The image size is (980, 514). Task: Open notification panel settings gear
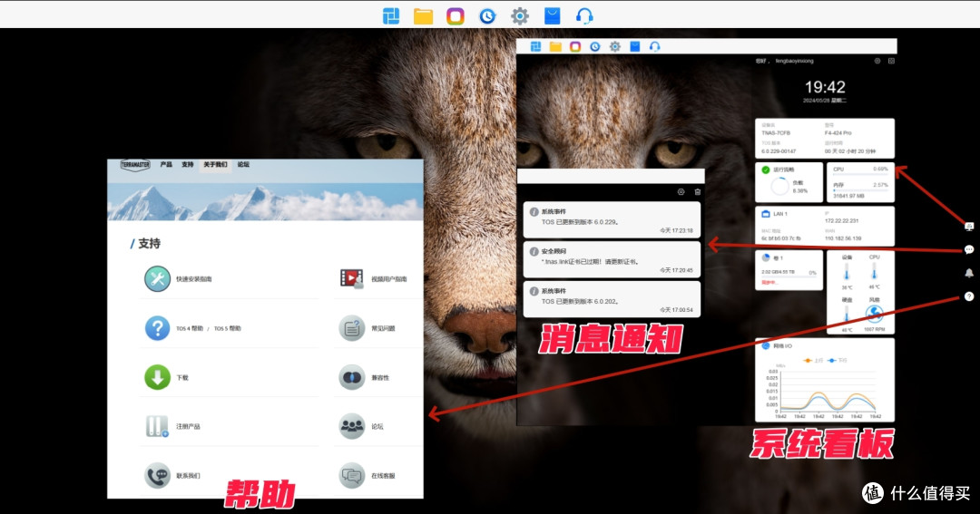coord(681,192)
